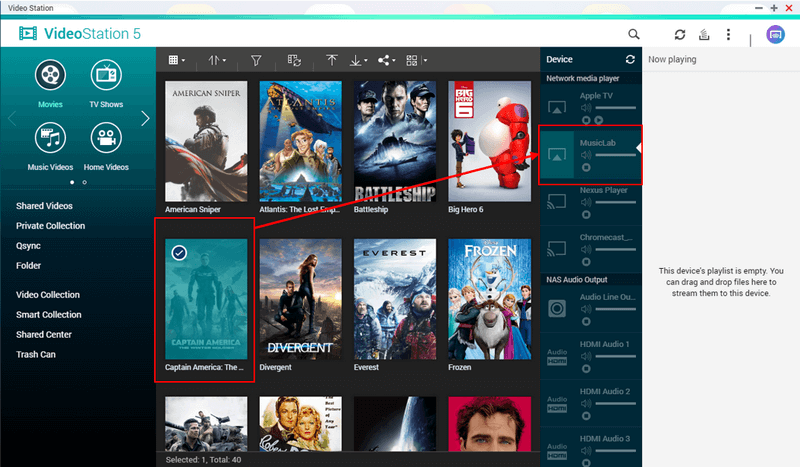Open Shared Videos in the sidebar
Screen dimensions: 800x467
pos(44,206)
